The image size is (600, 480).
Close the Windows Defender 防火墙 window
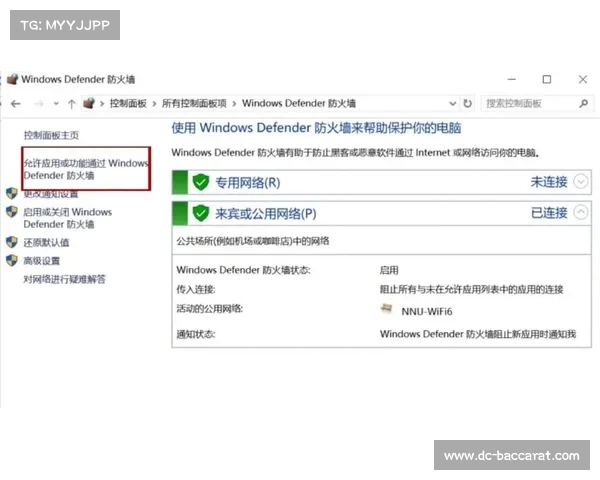pyautogui.click(x=583, y=79)
